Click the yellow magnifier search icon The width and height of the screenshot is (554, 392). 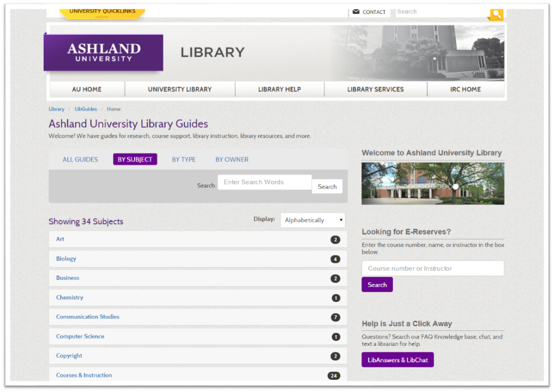(496, 15)
